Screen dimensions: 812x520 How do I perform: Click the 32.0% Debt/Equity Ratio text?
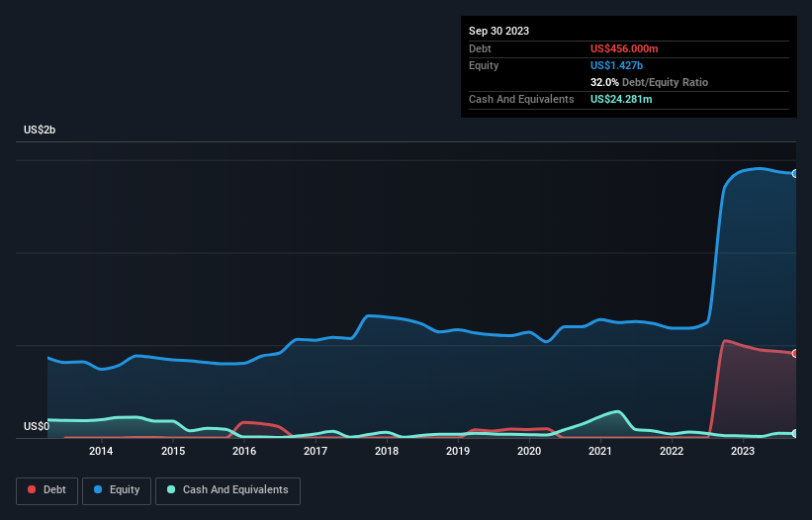(649, 82)
